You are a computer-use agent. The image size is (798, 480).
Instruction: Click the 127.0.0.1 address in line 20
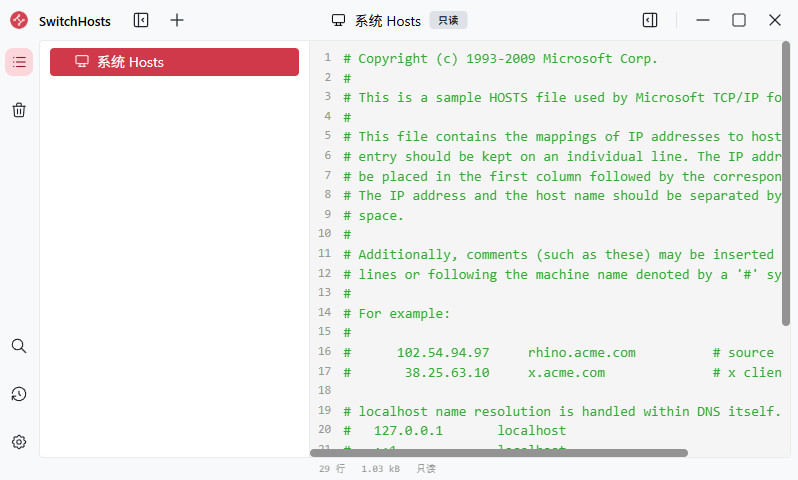pos(408,431)
